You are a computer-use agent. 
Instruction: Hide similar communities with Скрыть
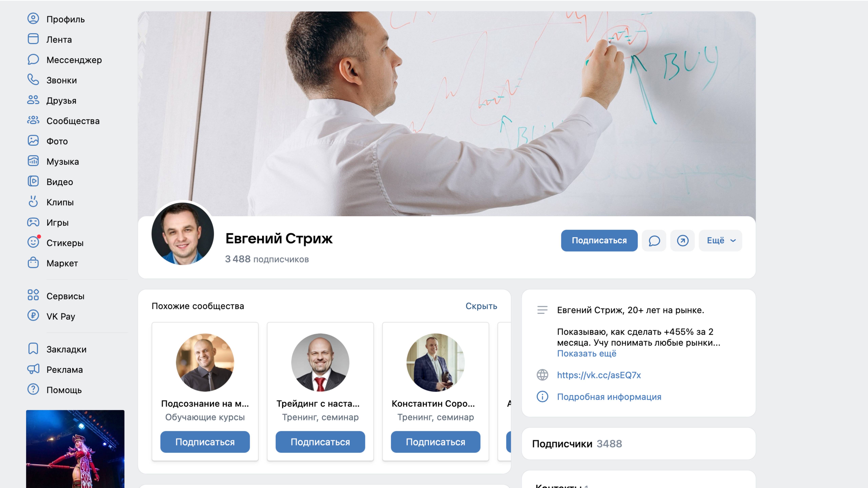click(481, 306)
